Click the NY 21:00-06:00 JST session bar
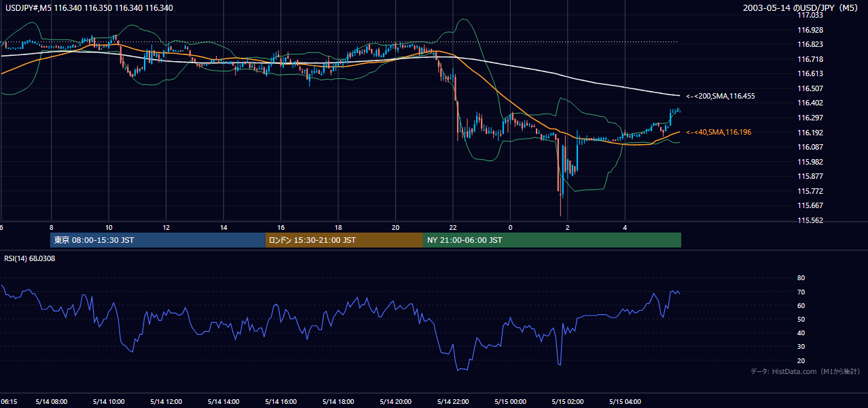 (x=552, y=240)
